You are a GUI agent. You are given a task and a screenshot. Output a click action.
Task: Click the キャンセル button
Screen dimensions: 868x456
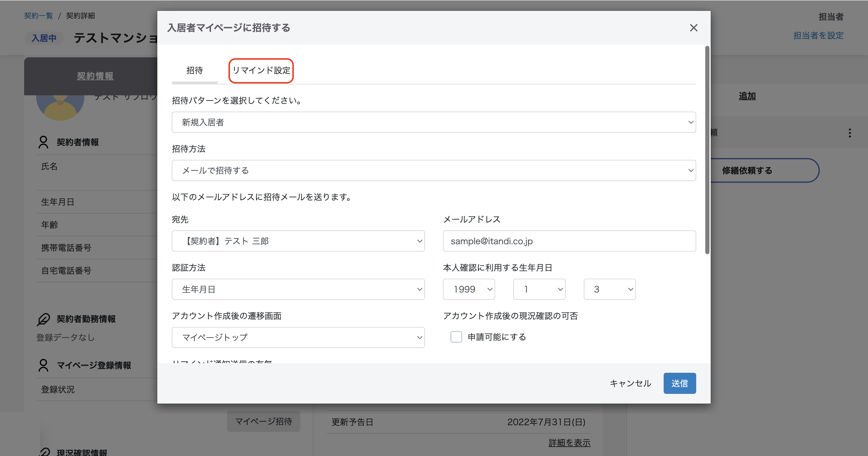click(x=631, y=383)
